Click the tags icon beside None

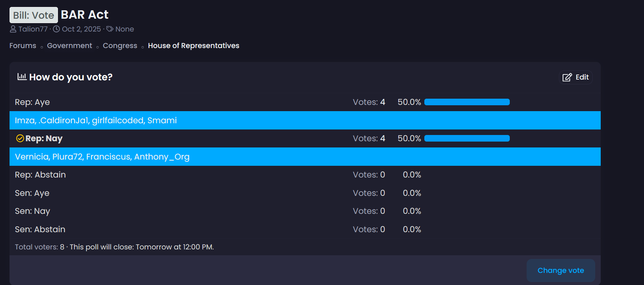pos(110,29)
